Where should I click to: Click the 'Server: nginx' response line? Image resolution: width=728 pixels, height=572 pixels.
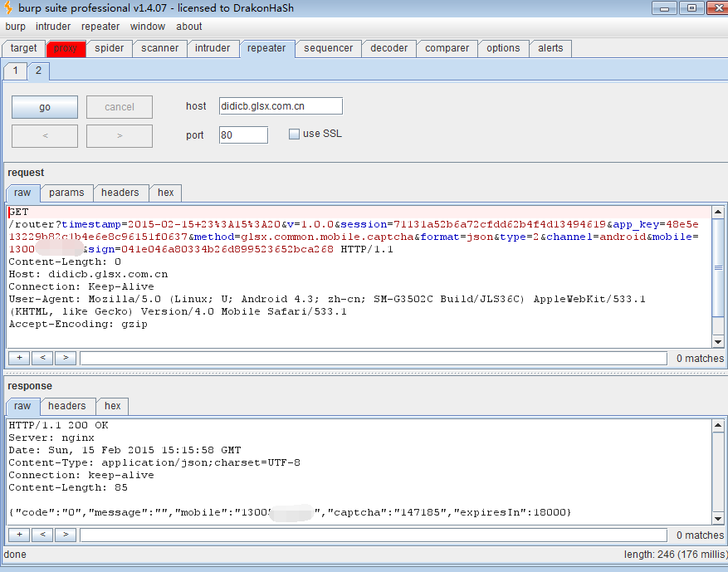tap(51, 438)
